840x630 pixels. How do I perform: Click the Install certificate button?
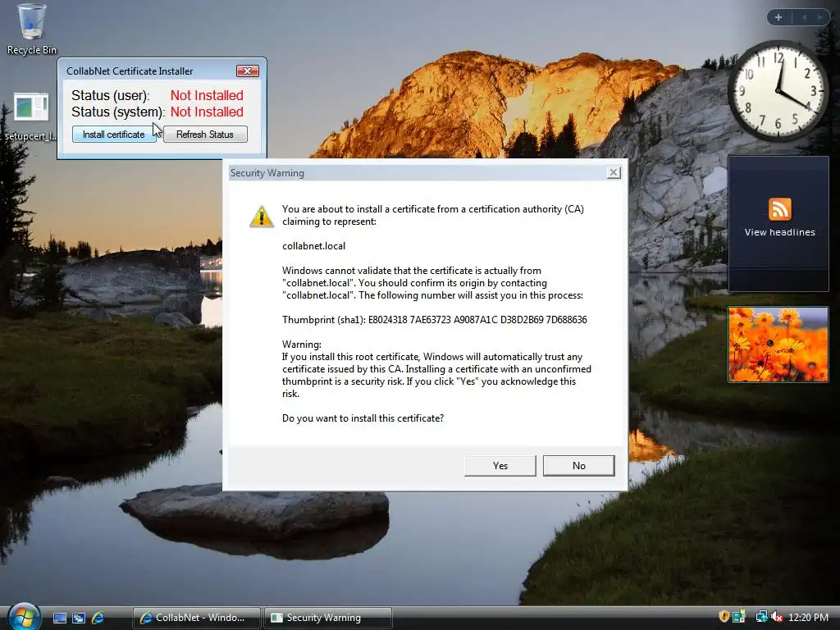114,135
